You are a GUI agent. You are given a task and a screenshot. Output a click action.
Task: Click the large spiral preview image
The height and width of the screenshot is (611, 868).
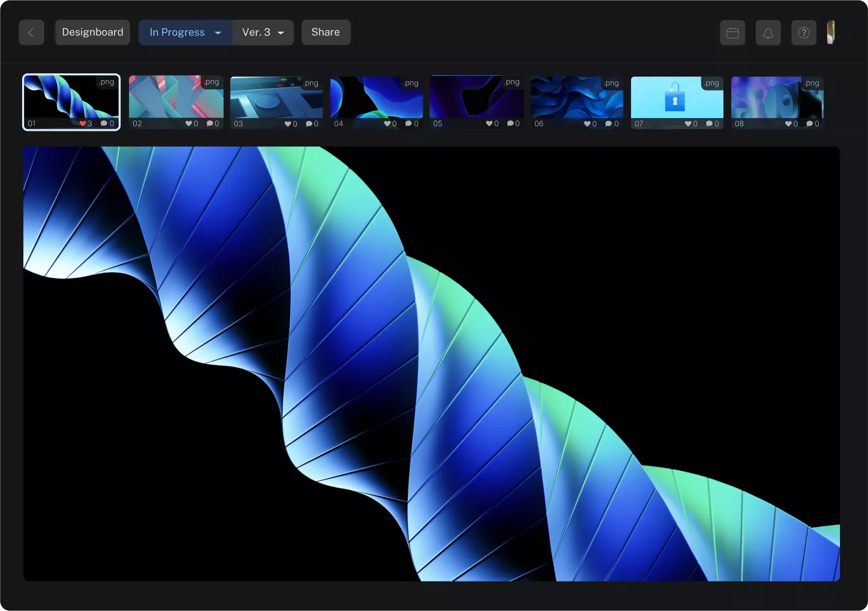(x=431, y=364)
